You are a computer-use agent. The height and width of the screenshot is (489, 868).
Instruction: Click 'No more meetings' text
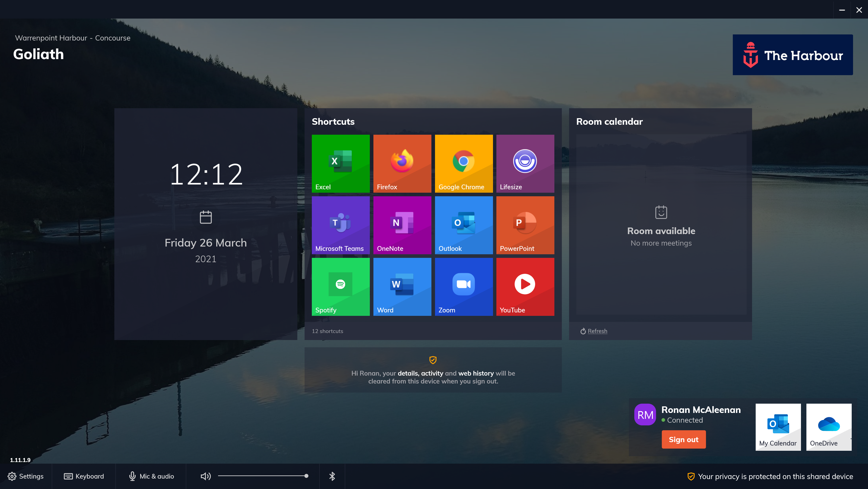661,243
